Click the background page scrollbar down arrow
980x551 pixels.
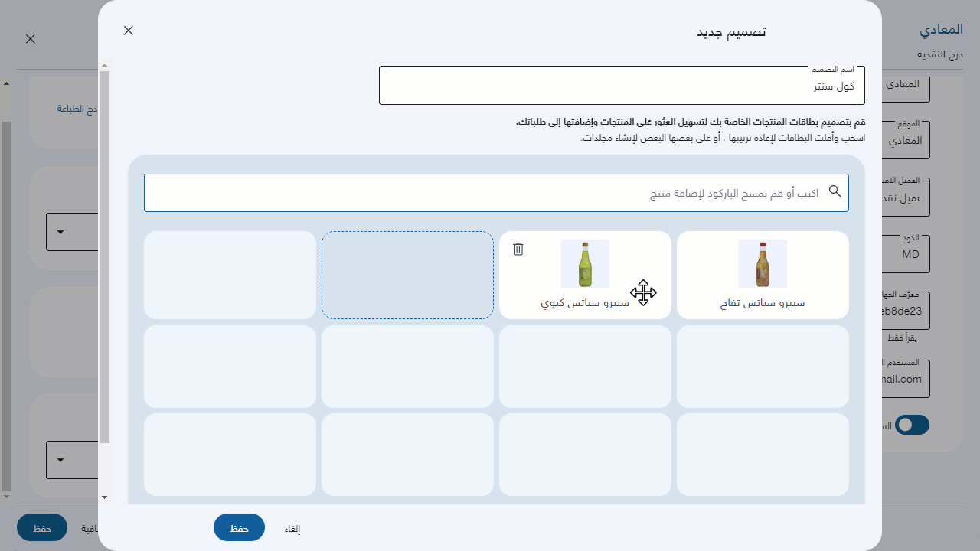click(x=6, y=497)
